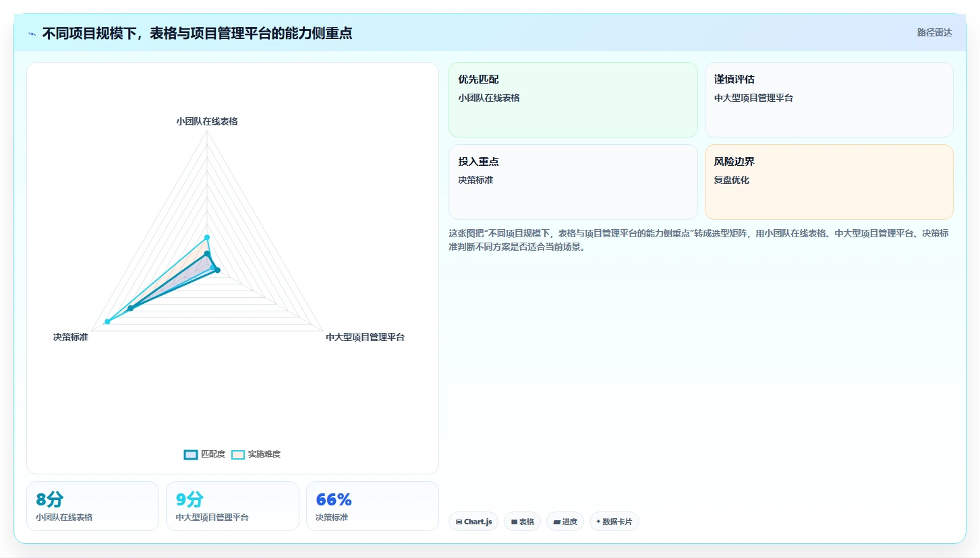Toggle the 实施难度 legend item
980x558 pixels.
pyautogui.click(x=256, y=454)
